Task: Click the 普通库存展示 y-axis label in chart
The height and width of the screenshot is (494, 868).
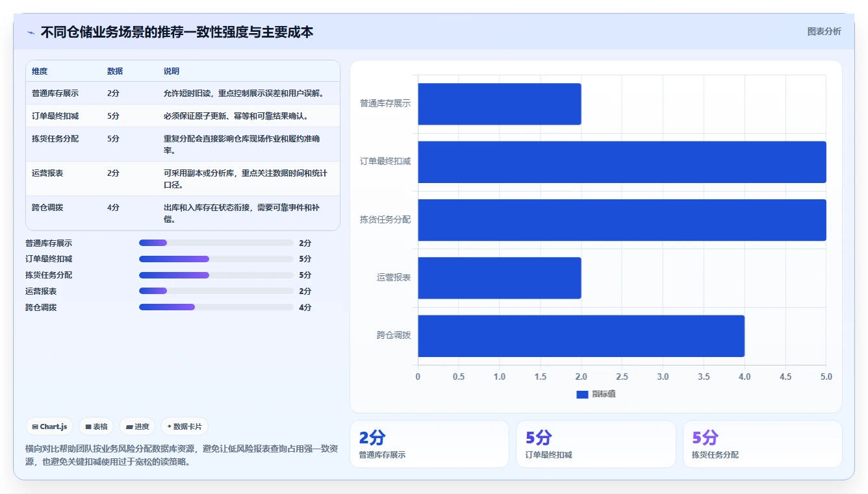Action: 385,103
